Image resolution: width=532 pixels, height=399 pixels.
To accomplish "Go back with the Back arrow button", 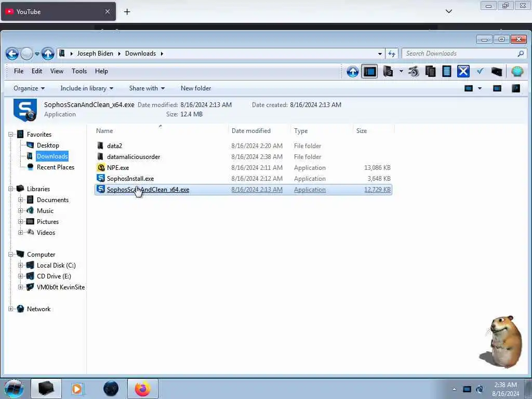I will [x=12, y=54].
